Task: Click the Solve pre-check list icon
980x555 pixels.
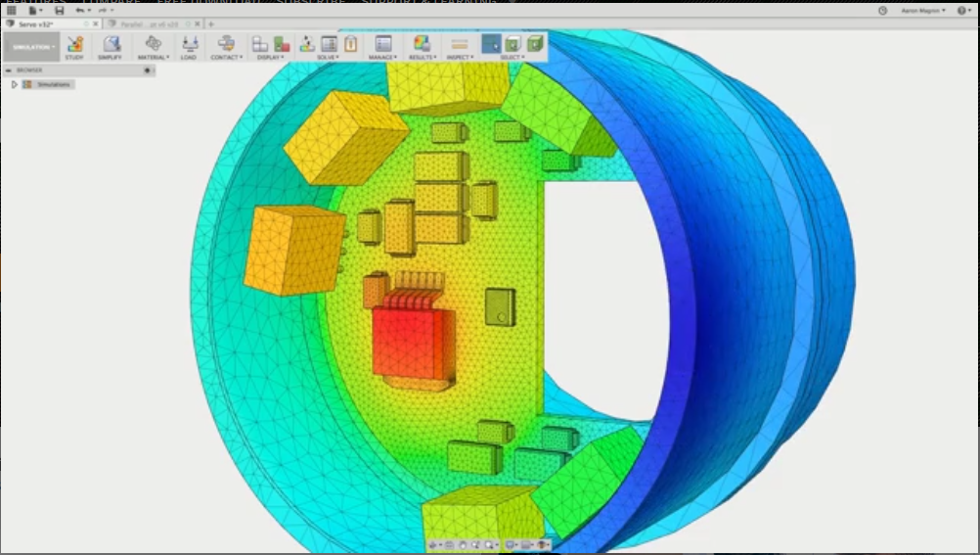Action: pyautogui.click(x=329, y=44)
